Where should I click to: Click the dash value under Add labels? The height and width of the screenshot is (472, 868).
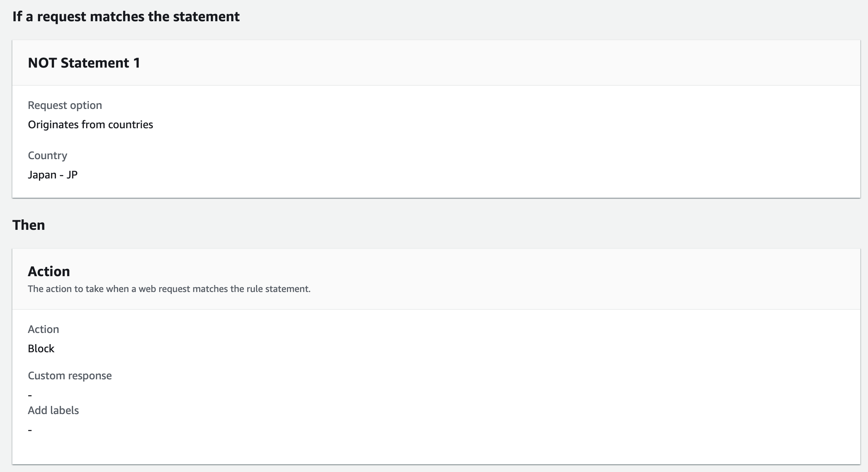pyautogui.click(x=30, y=430)
